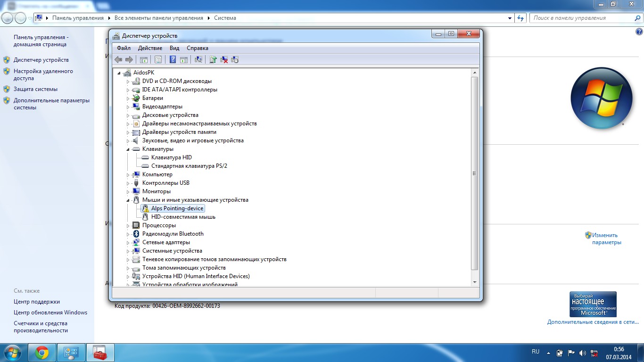Open the Защита системы link in sidebar
644x362 pixels.
tap(35, 89)
